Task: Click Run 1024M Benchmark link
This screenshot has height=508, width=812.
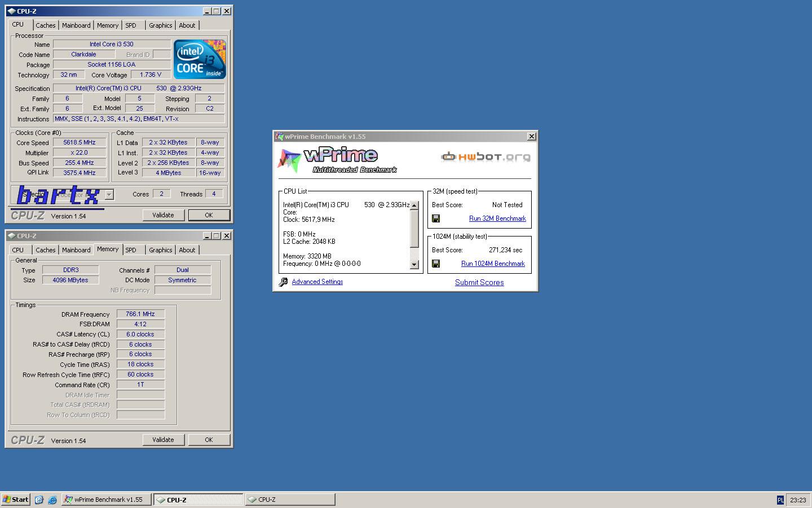Action: point(493,264)
